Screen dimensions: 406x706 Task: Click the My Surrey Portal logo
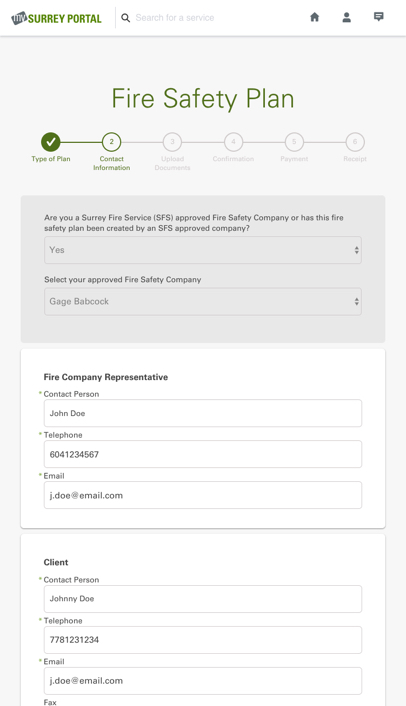coord(56,18)
